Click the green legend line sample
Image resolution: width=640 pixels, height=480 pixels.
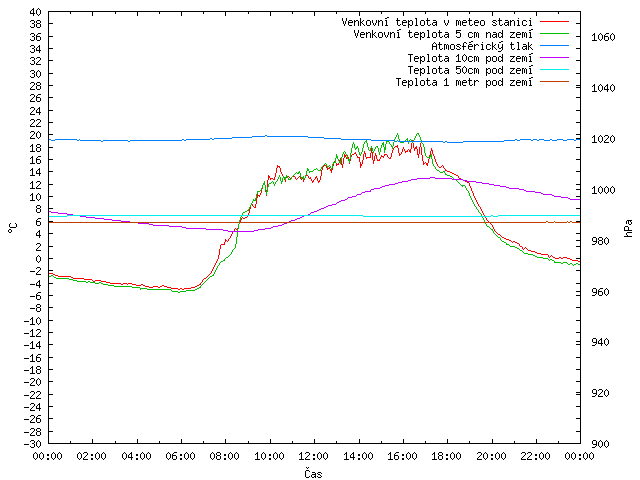pos(554,33)
